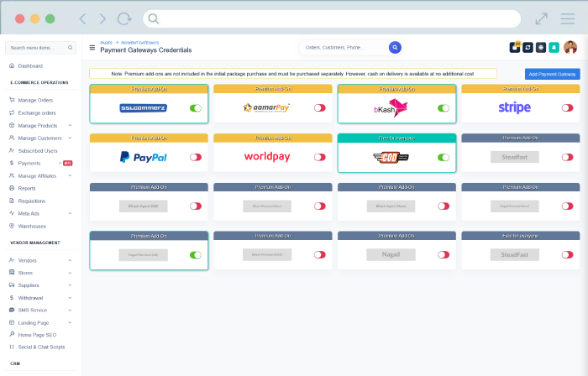Turn off the bKash gateway toggle
Screen dimensions: 588x376
444,107
